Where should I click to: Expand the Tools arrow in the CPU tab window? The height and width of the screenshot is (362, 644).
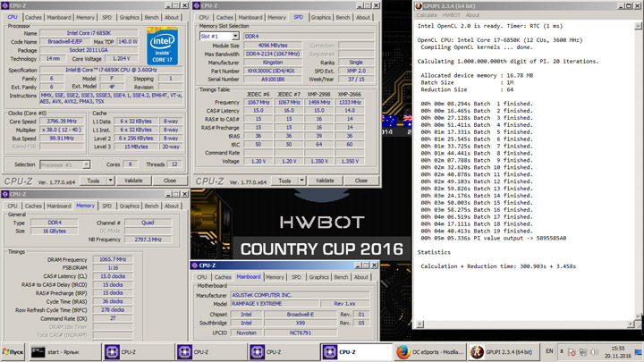(110, 181)
